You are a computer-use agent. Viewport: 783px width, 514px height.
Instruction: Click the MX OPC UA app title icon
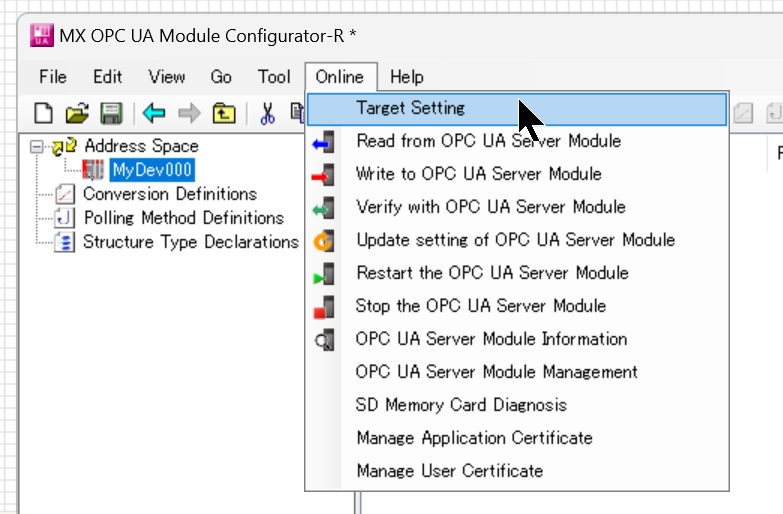click(42, 35)
